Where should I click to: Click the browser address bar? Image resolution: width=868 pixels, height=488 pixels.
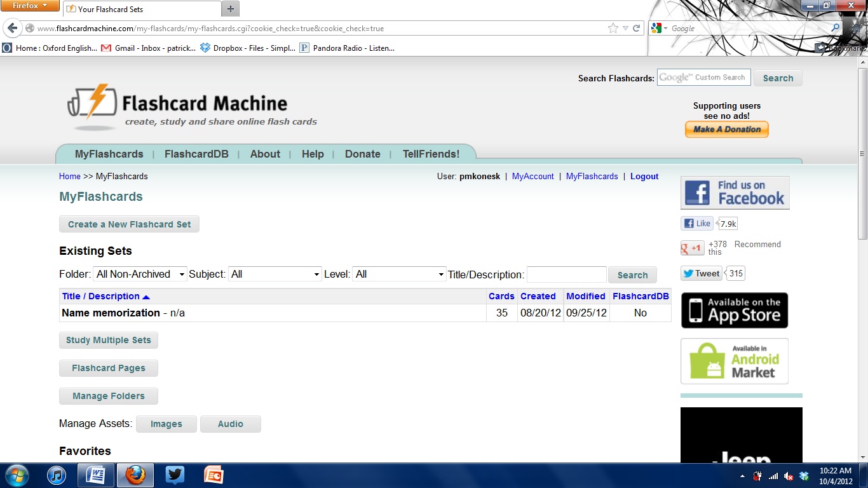(318, 29)
